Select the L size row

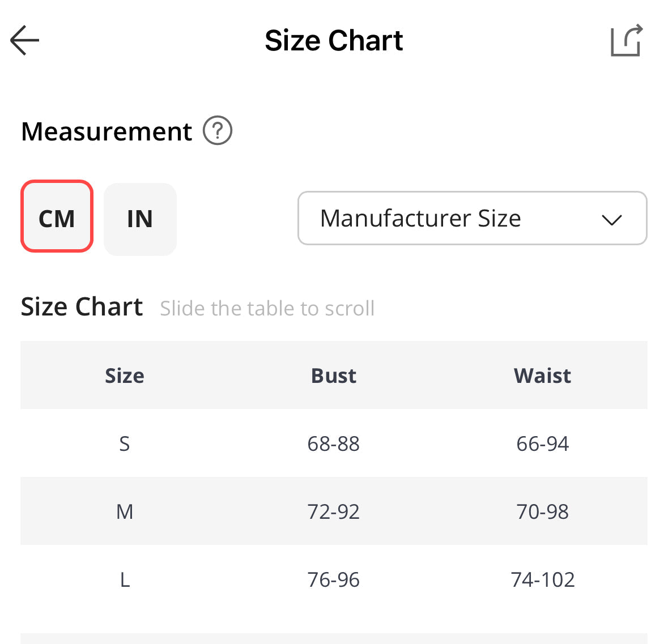(125, 579)
